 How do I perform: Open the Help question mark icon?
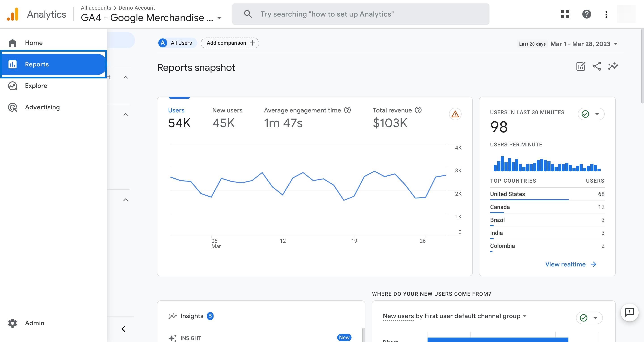pyautogui.click(x=587, y=14)
